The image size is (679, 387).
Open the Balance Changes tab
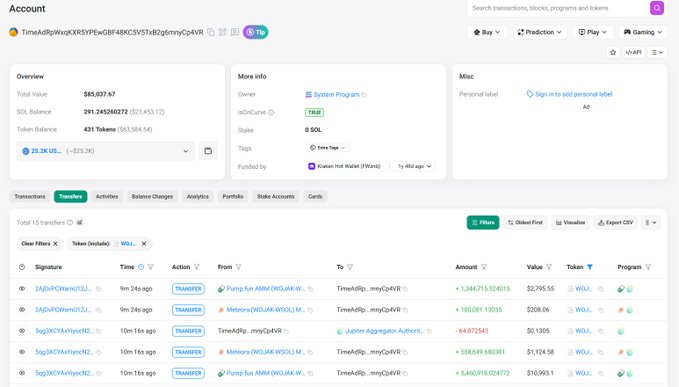pos(152,197)
